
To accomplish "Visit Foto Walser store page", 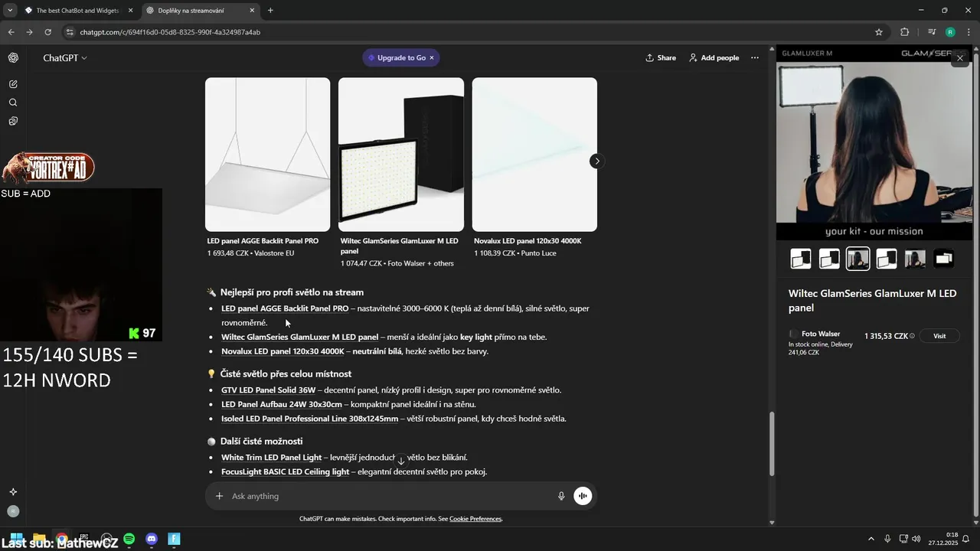I will tap(939, 336).
